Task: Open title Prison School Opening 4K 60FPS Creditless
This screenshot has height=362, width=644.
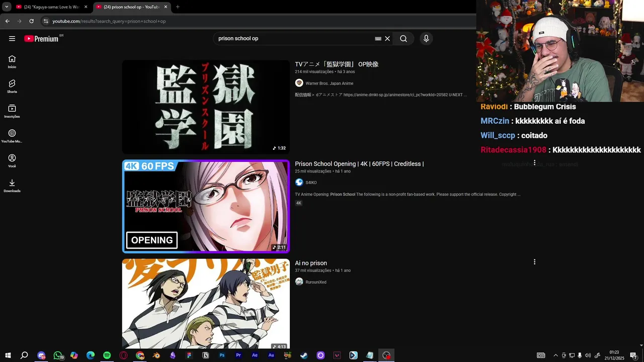Action: (359, 164)
